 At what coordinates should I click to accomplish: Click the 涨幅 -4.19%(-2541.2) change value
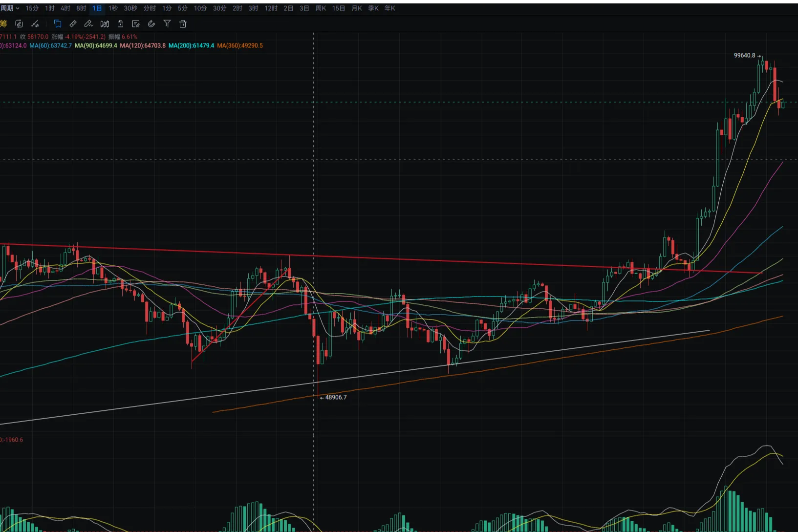click(x=78, y=37)
